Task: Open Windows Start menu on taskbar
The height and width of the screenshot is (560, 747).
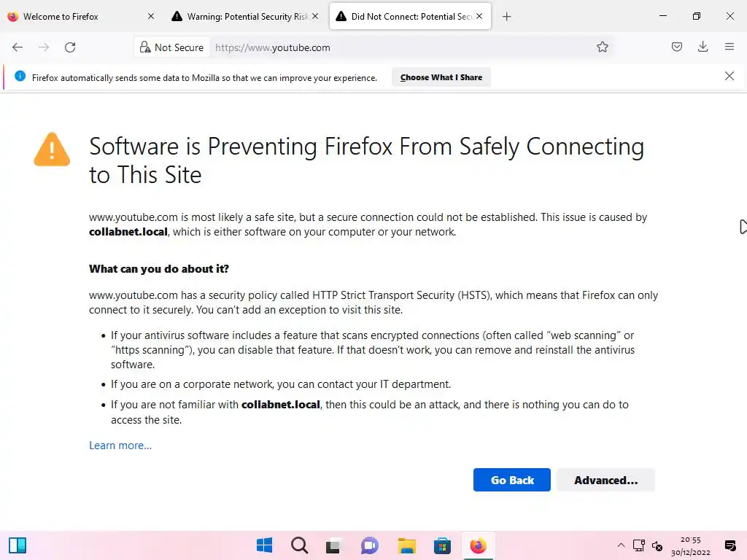Action: point(264,545)
